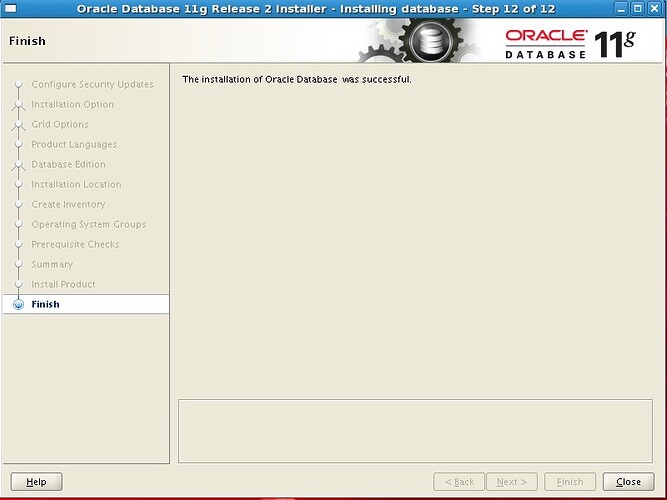
Task: Click the disabled Next button
Action: (x=513, y=481)
